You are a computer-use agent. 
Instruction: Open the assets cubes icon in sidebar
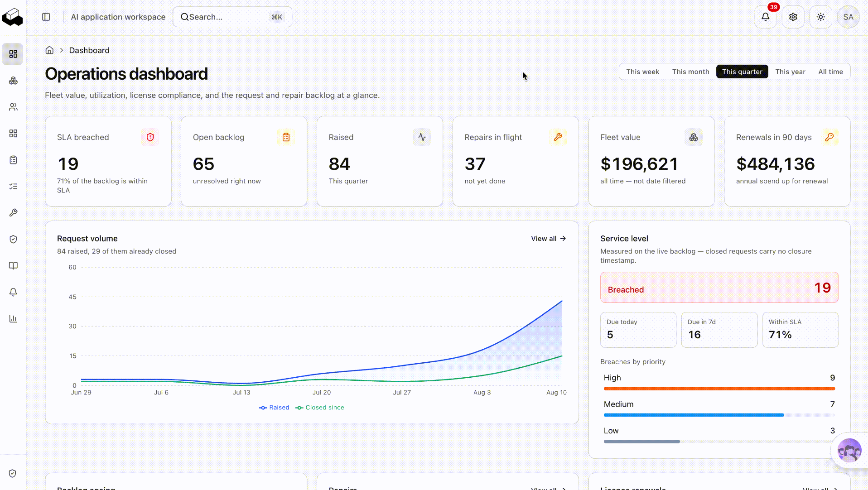(13, 81)
